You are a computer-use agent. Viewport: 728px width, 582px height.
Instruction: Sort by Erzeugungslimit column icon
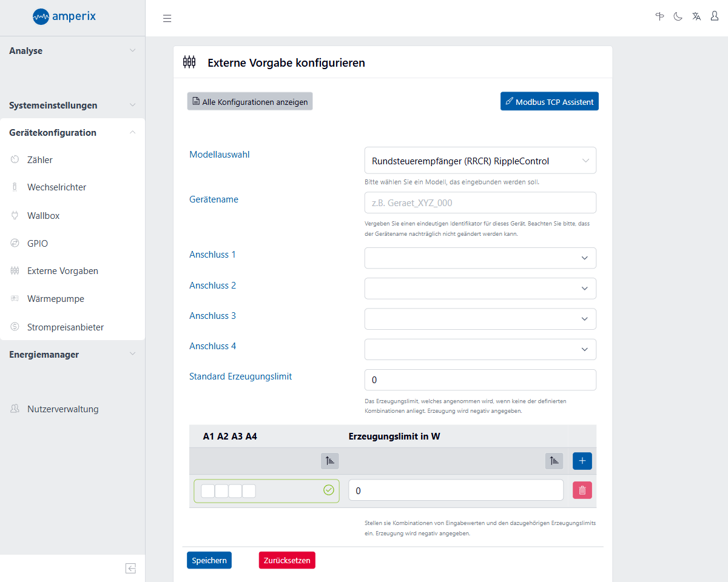tap(553, 461)
